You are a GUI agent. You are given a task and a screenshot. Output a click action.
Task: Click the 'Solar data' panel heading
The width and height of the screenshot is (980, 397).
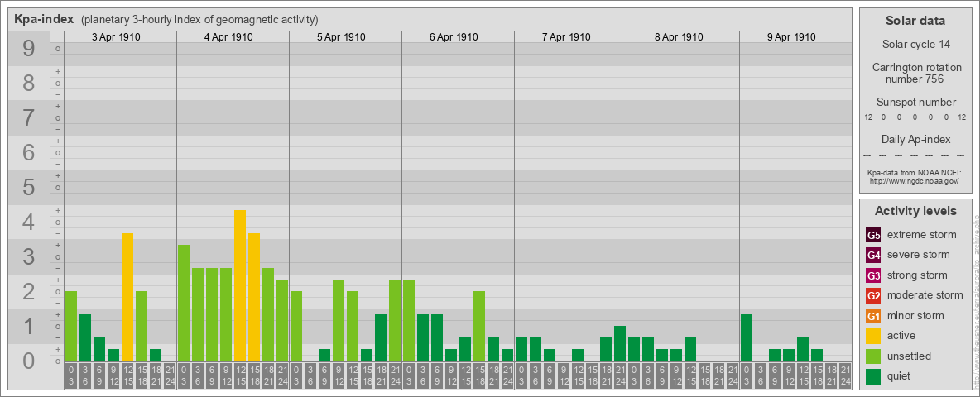tap(915, 21)
